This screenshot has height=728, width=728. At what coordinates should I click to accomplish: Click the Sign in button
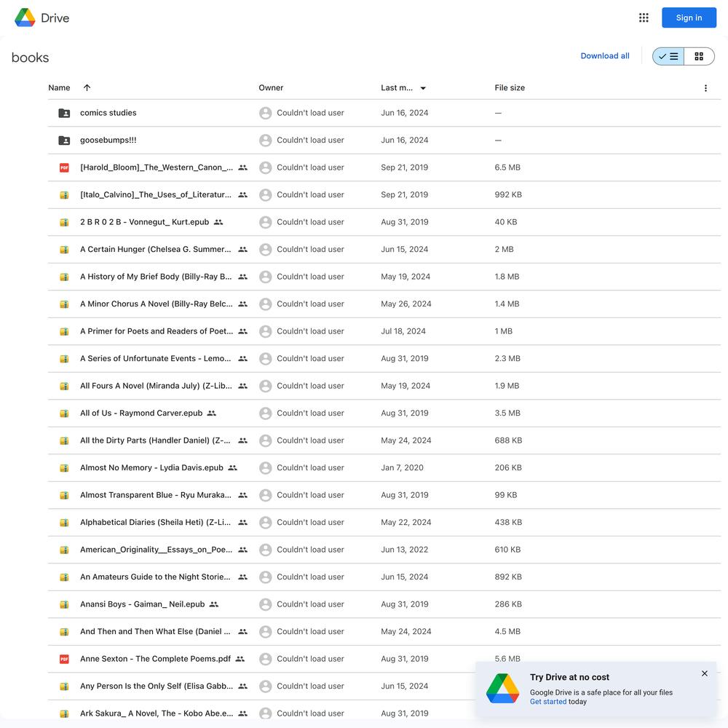click(x=689, y=17)
